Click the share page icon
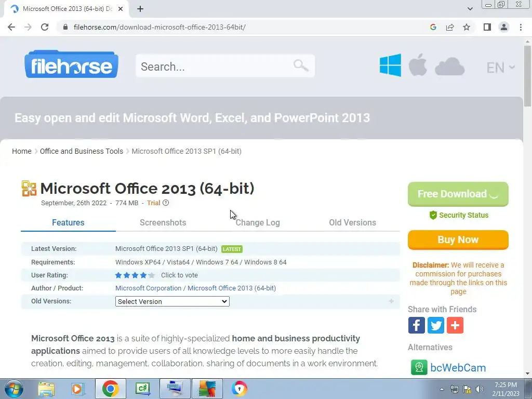Image resolution: width=532 pixels, height=399 pixels. click(450, 27)
